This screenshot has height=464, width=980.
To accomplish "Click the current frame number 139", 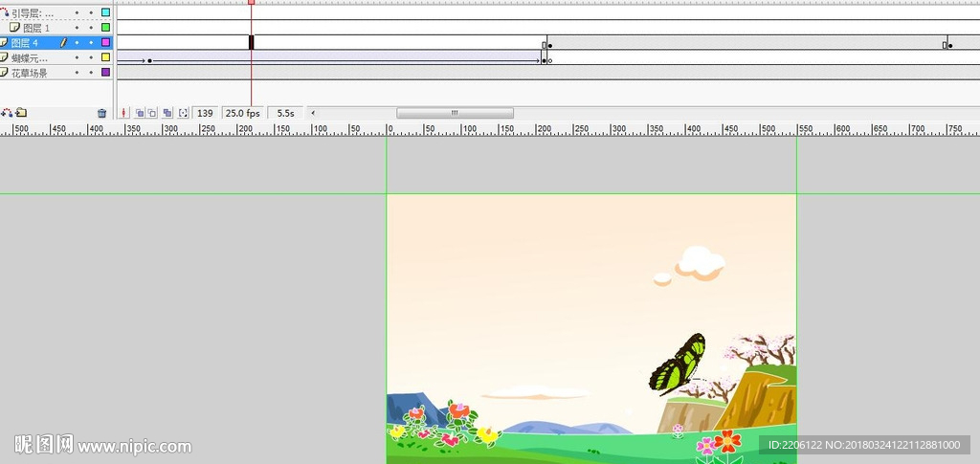I will point(205,113).
